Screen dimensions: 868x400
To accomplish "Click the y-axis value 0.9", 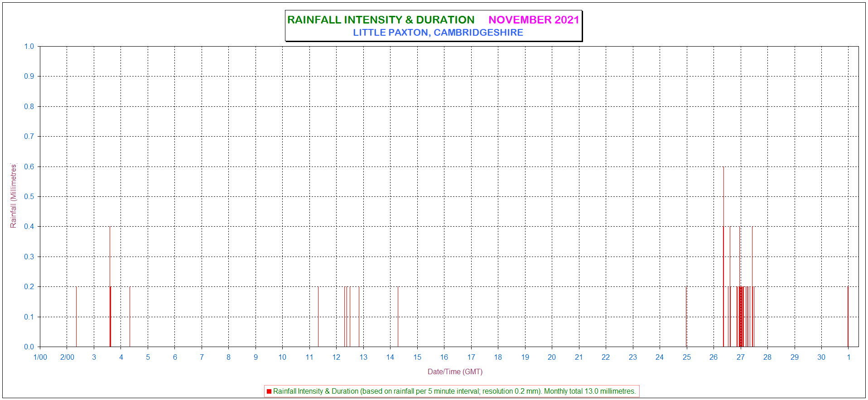I will pyautogui.click(x=29, y=76).
